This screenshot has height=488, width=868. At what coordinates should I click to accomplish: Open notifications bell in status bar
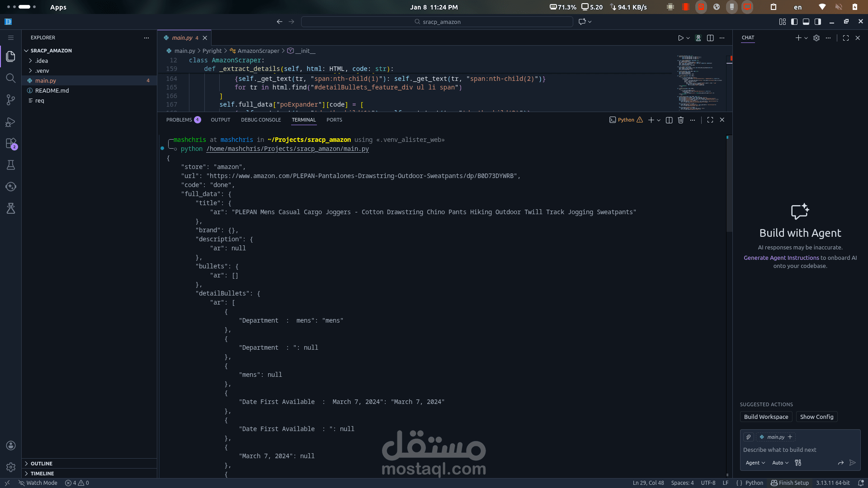[861, 483]
